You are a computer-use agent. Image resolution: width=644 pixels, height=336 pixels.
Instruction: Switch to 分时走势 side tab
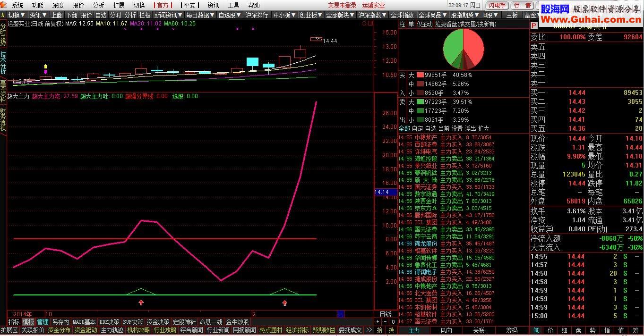3,34
